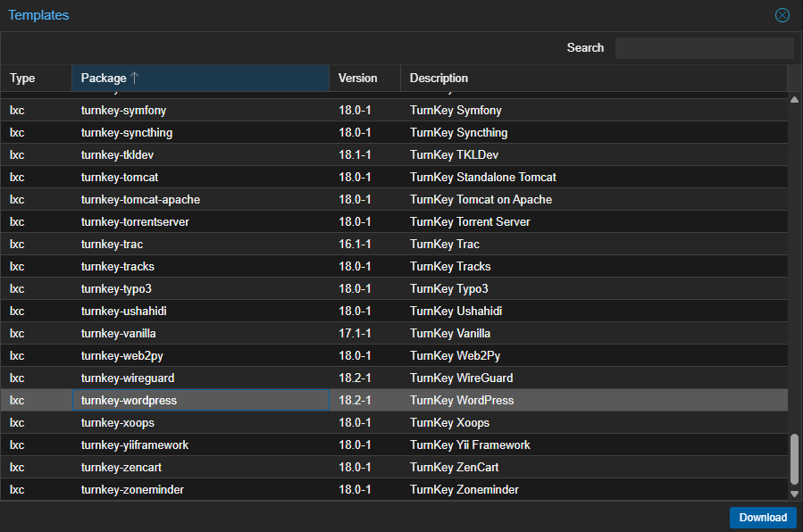
Task: Click TurnKey WordPress description
Action: (462, 401)
